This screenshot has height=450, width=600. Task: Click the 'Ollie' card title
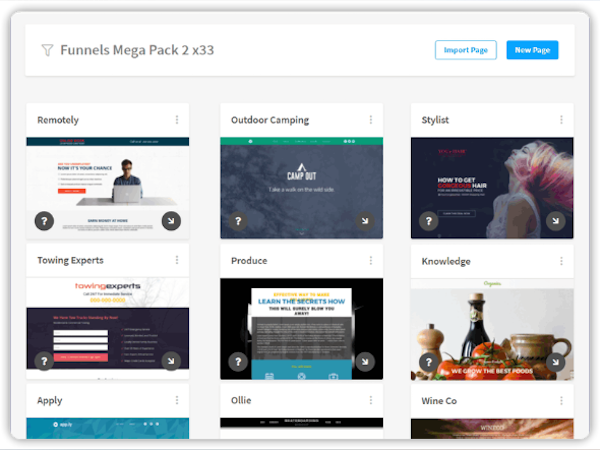point(241,401)
